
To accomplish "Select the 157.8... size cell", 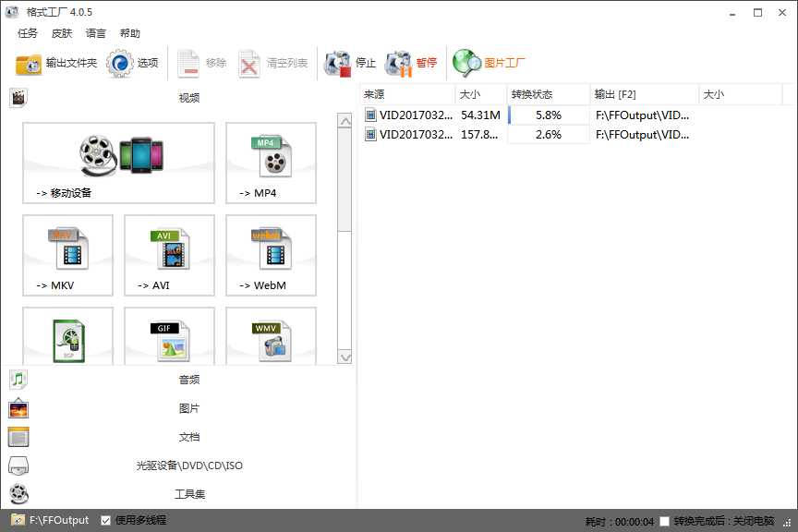I will [x=479, y=135].
